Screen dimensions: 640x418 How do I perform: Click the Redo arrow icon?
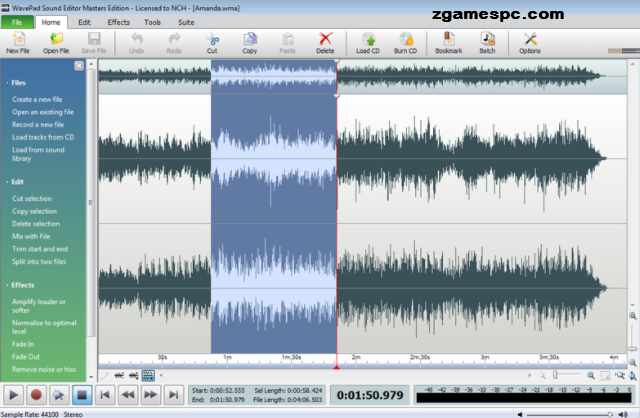tap(174, 43)
